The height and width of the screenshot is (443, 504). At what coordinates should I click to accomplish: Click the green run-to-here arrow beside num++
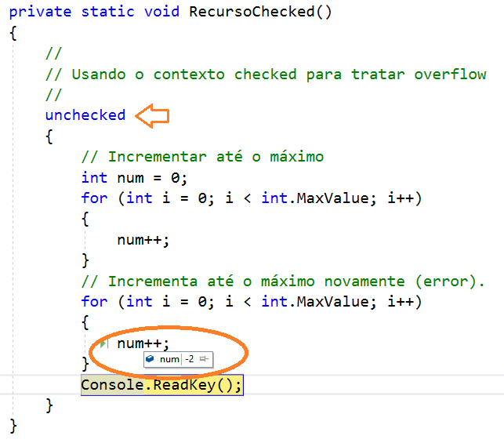pos(104,344)
